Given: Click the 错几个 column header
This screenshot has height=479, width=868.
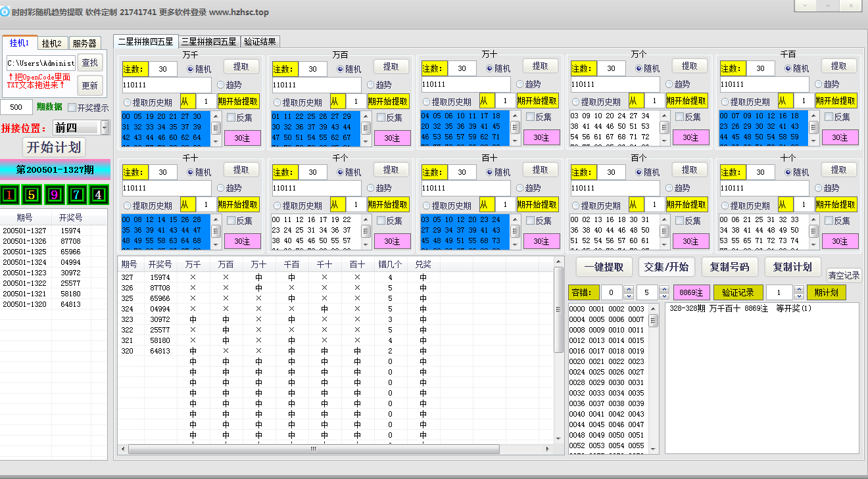Looking at the screenshot, I should tap(390, 264).
